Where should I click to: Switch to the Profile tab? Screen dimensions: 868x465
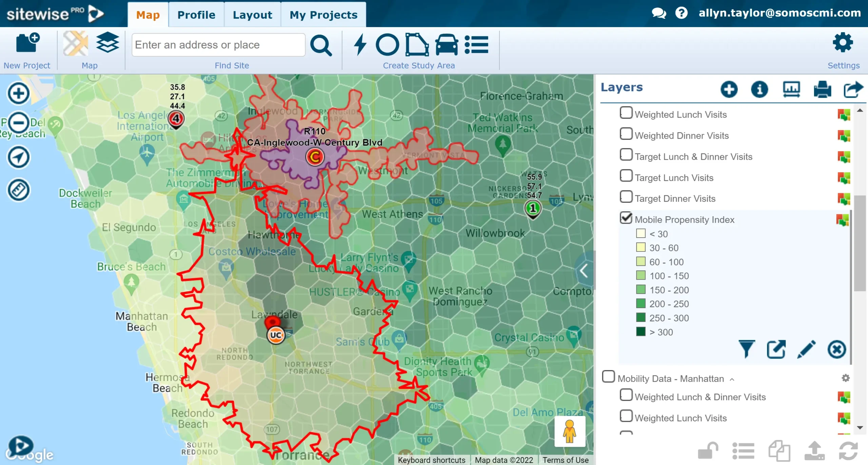pyautogui.click(x=196, y=15)
